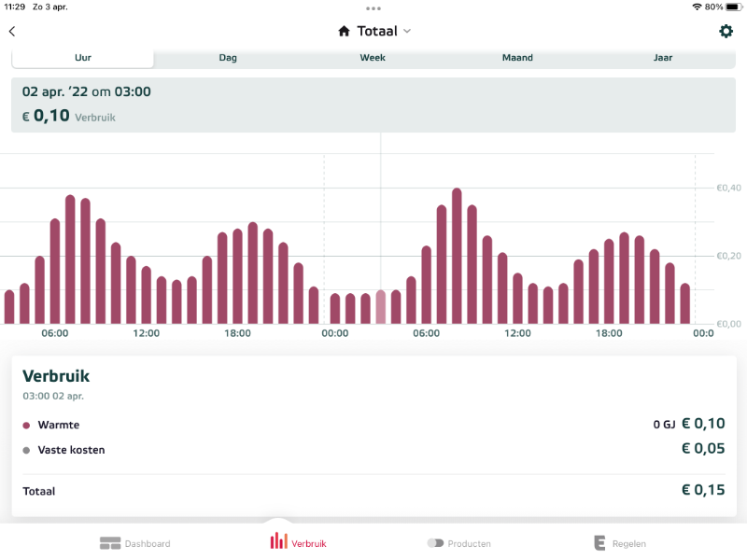Image resolution: width=747 pixels, height=560 pixels.
Task: Select the Uur time range
Action: click(x=83, y=58)
